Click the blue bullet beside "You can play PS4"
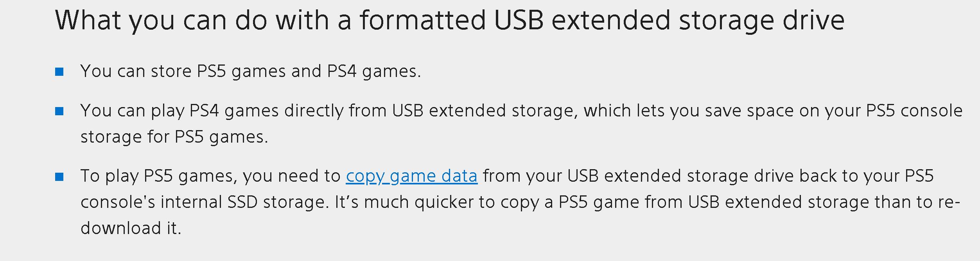Viewport: 980px width, 261px height. 59,111
